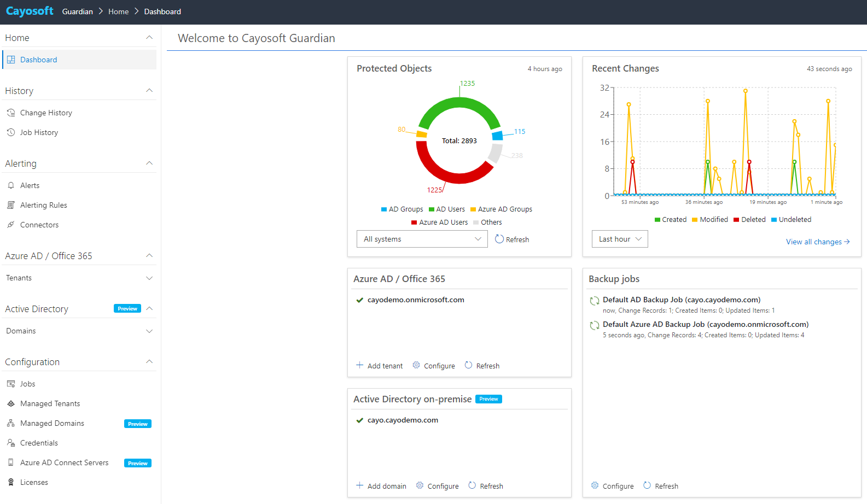This screenshot has height=504, width=867.
Task: Collapse the History sidebar section
Action: pos(149,91)
